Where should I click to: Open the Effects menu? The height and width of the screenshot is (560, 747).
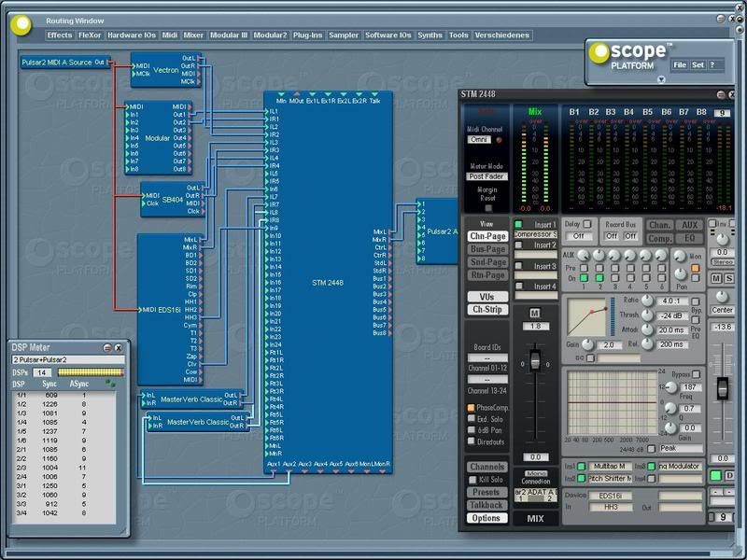point(60,35)
